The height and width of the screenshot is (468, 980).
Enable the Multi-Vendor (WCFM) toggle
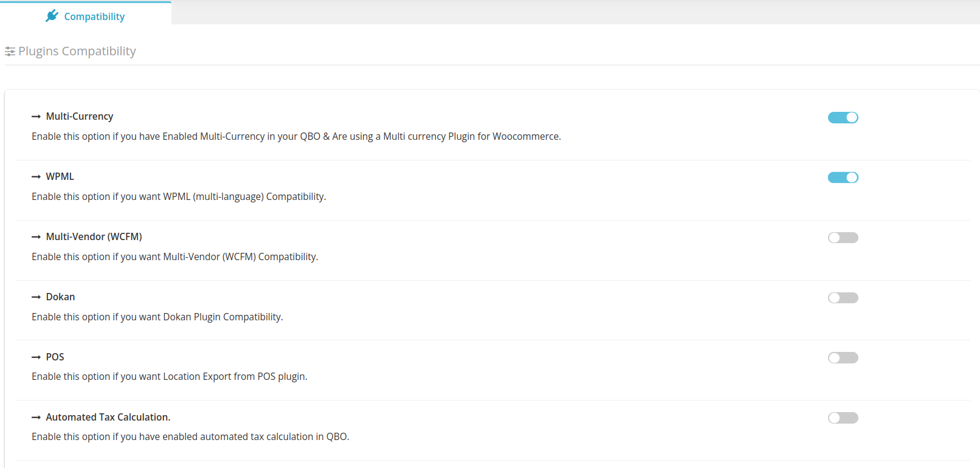pyautogui.click(x=843, y=238)
